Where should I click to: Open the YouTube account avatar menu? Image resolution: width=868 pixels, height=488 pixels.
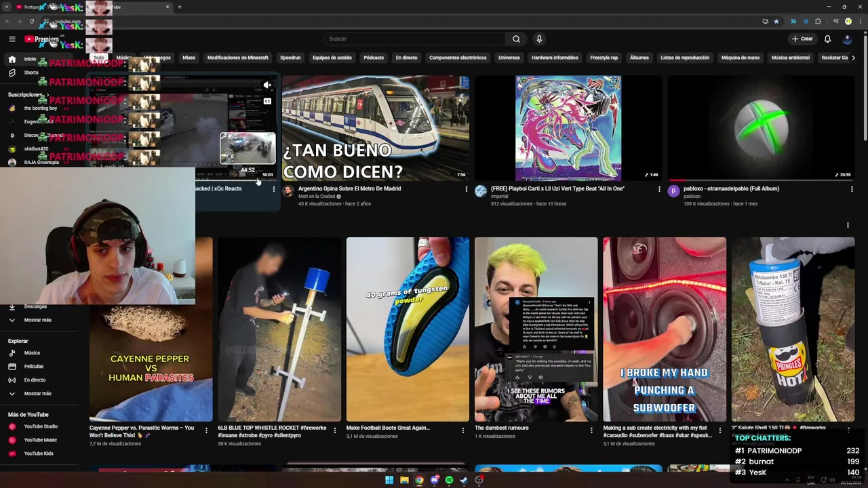[847, 39]
